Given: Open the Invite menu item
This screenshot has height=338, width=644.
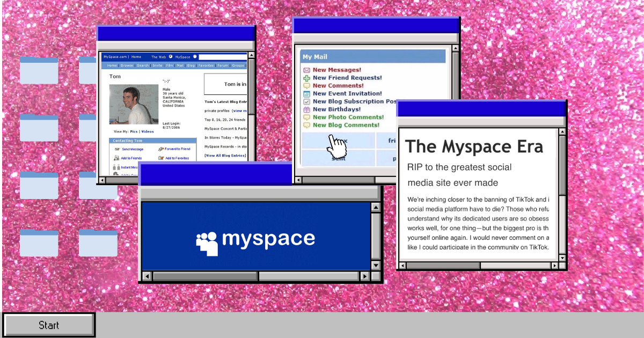Looking at the screenshot, I should point(157,65).
